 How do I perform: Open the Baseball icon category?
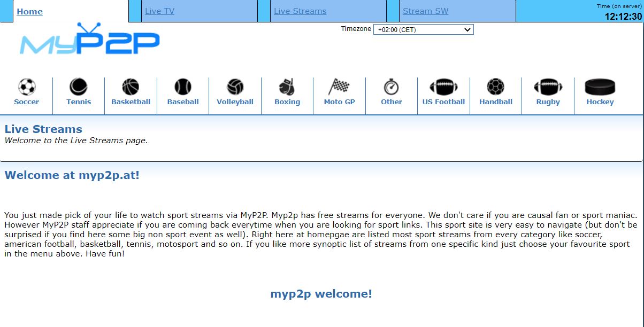pos(183,87)
